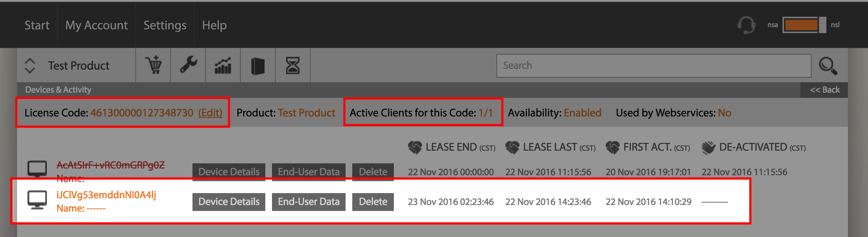
Task: Open the Help menu
Action: point(214,25)
